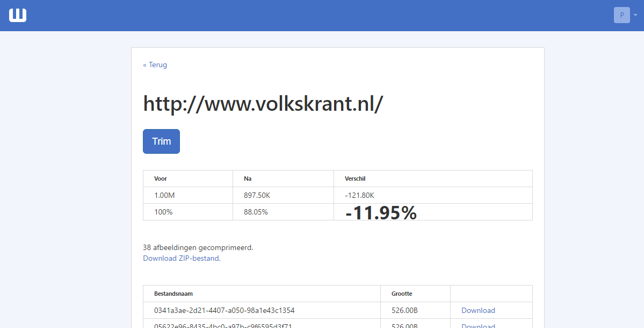Open the user avatar P menu

click(622, 15)
